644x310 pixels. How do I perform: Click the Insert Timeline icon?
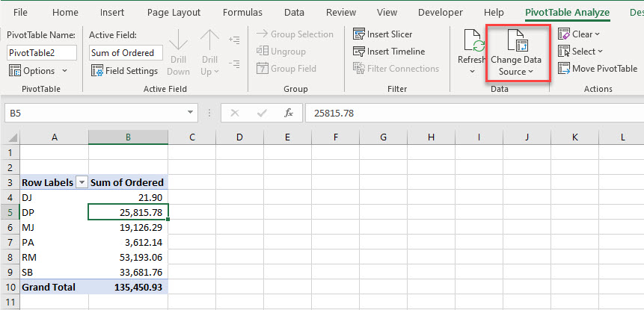[x=360, y=52]
